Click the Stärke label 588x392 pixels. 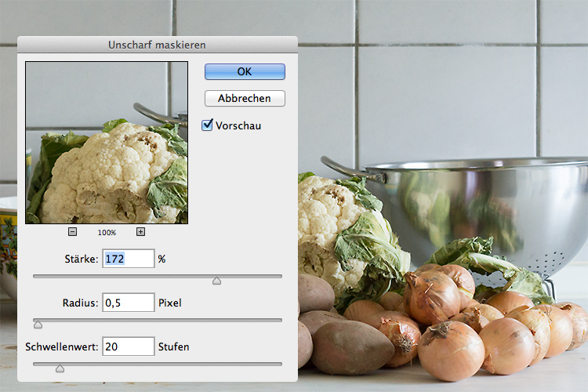coord(82,259)
